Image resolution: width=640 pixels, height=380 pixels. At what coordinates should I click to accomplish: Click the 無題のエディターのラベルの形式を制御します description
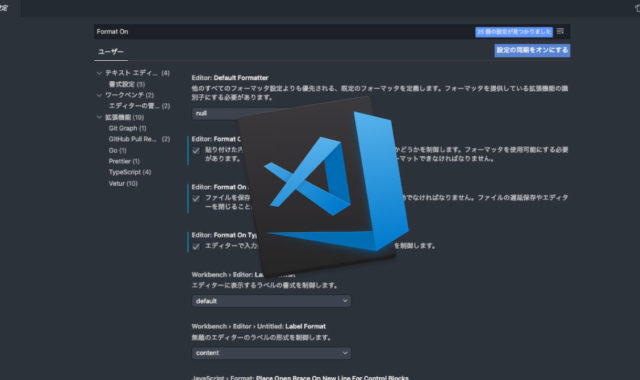click(261, 338)
